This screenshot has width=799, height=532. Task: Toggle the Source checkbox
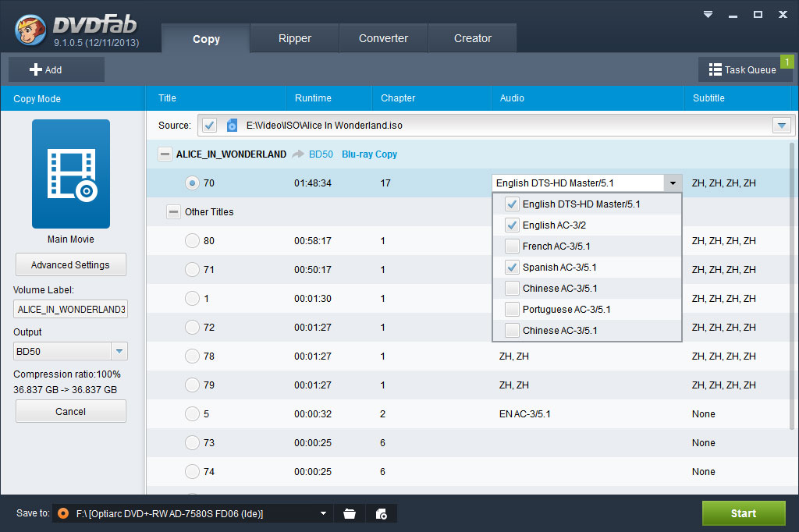(209, 126)
